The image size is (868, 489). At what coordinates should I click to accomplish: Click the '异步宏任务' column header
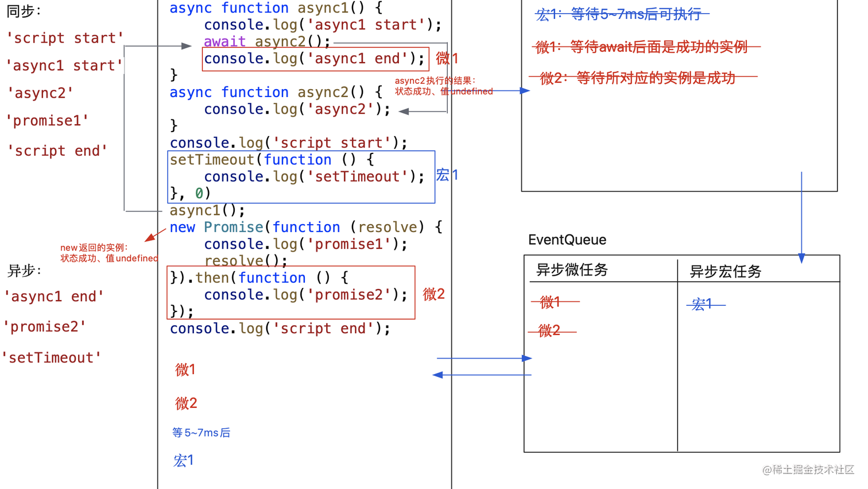pyautogui.click(x=726, y=271)
